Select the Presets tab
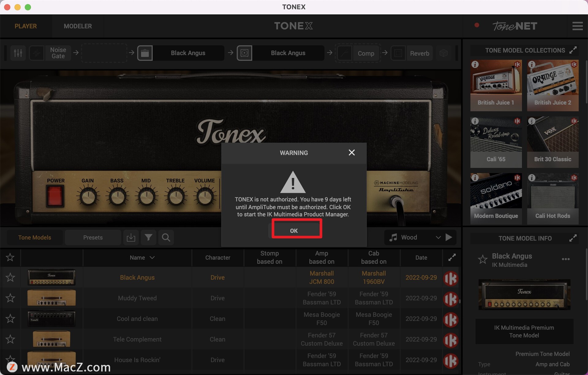 pyautogui.click(x=93, y=237)
